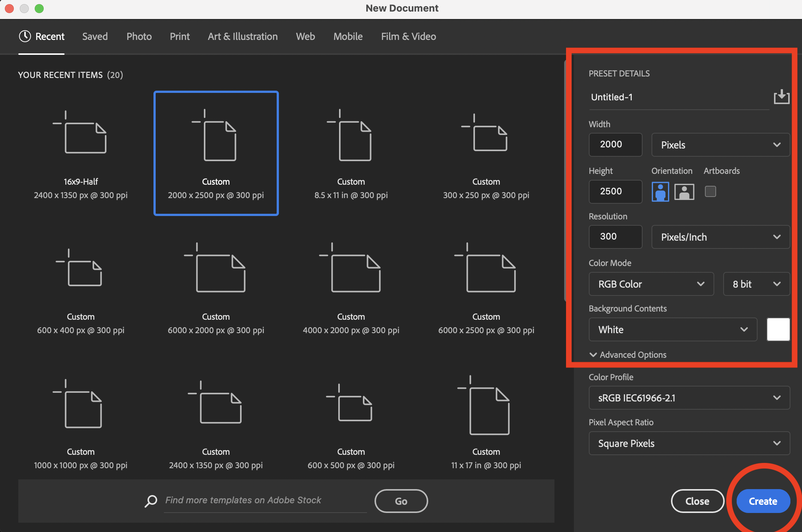802x532 pixels.
Task: Click the Create button
Action: pos(763,501)
